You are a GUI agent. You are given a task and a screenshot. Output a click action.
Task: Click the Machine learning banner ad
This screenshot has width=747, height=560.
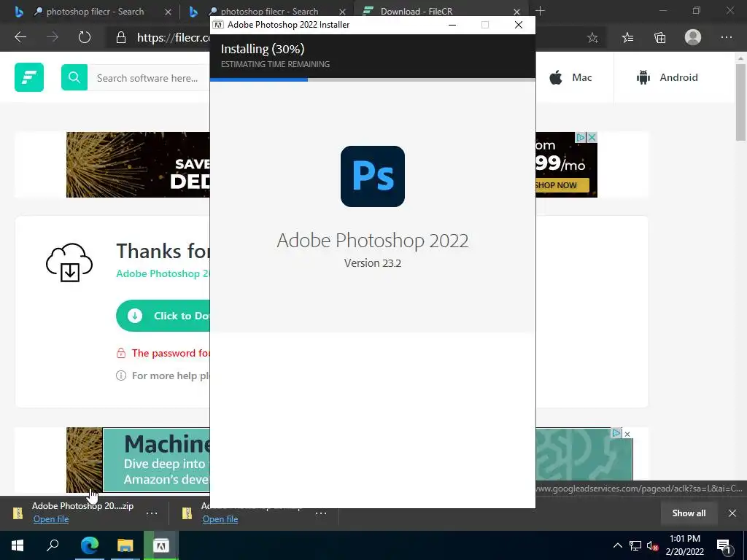point(156,459)
